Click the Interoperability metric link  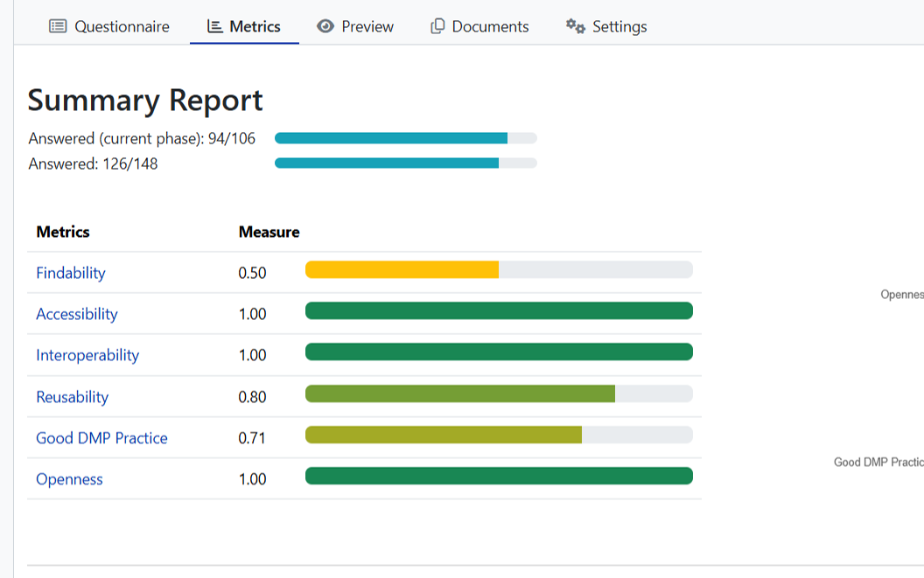click(87, 355)
